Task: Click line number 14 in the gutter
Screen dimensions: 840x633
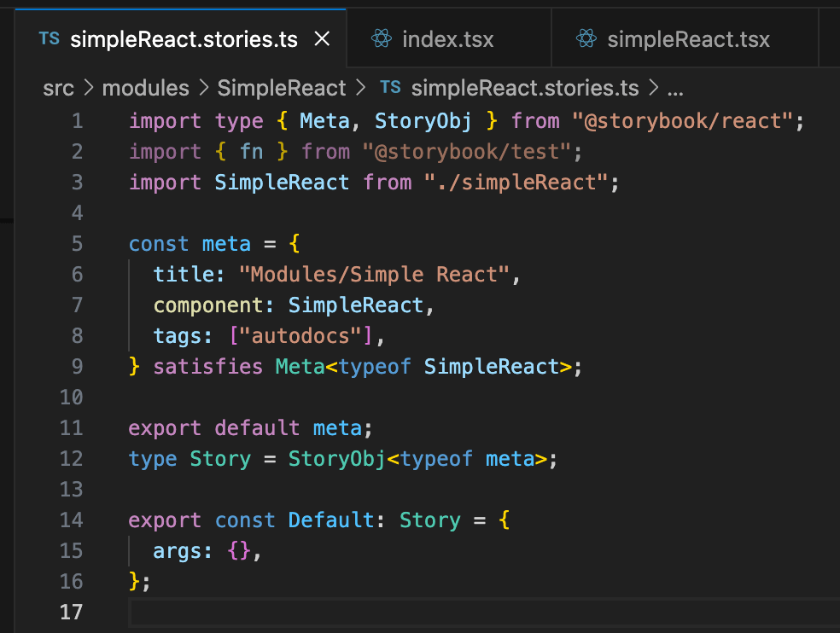Action: (x=72, y=520)
